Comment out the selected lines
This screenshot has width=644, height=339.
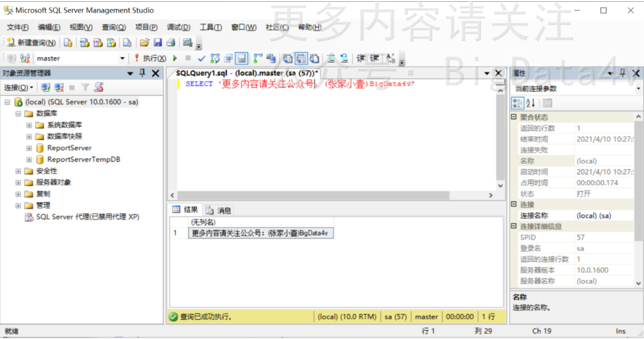[331, 58]
